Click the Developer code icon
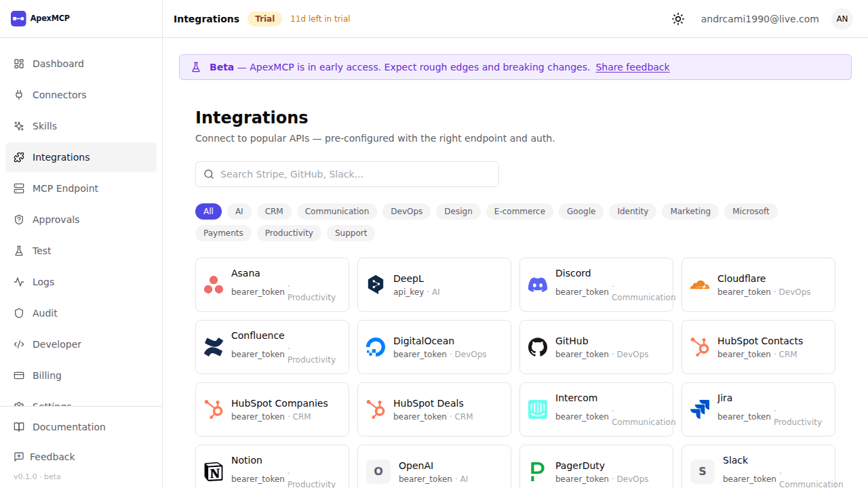Viewport: 868px width, 488px height. coord(19,344)
